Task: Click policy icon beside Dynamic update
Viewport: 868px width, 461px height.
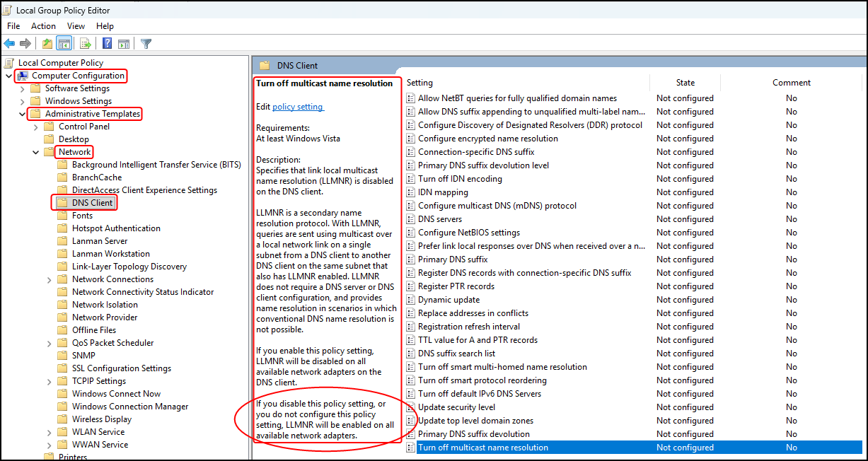Action: pyautogui.click(x=410, y=300)
